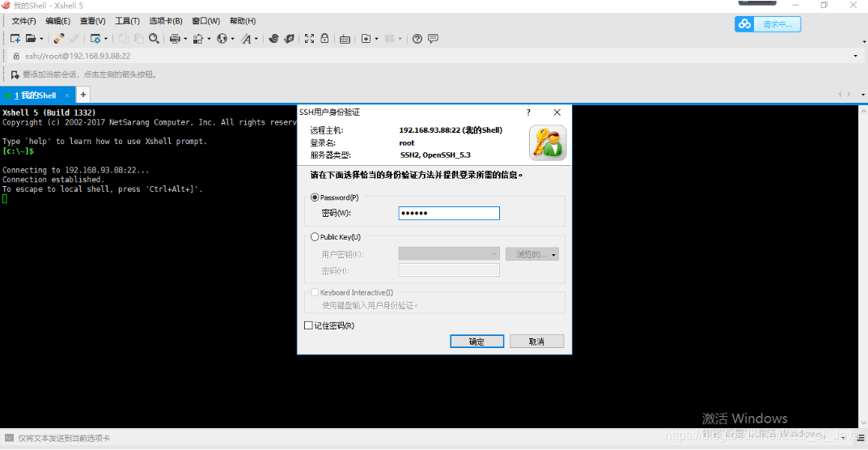Screen dimensions: 868x450
Task: Expand the Open Session folder dropdown arrow
Action: coord(41,40)
